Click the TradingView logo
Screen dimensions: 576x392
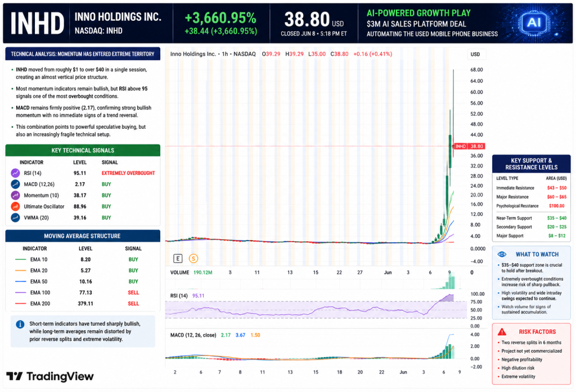(x=50, y=376)
